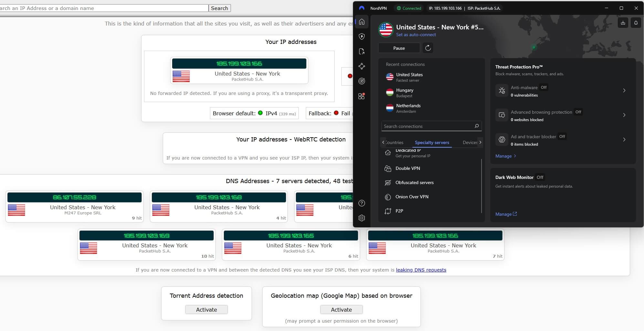Turn on Advanced browsing protection
Viewport: 644px width, 331px height.
click(578, 112)
